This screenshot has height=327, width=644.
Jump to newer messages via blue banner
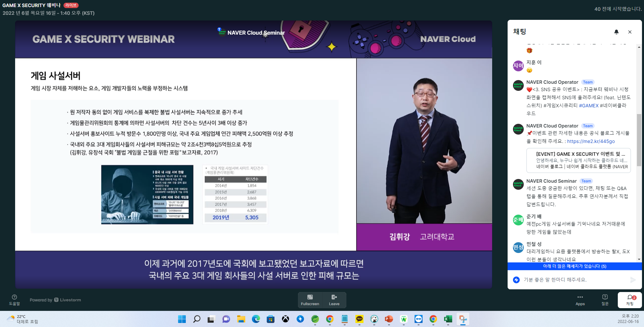pyautogui.click(x=575, y=266)
